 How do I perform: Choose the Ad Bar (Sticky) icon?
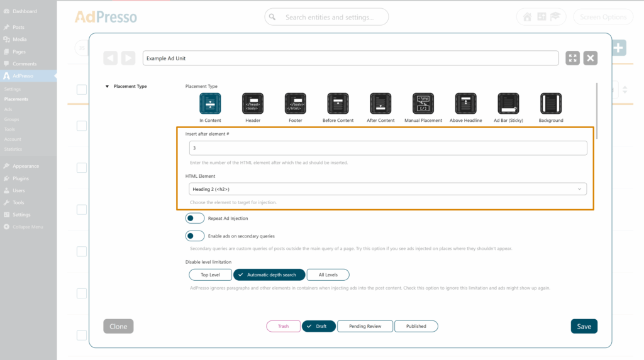pyautogui.click(x=508, y=104)
